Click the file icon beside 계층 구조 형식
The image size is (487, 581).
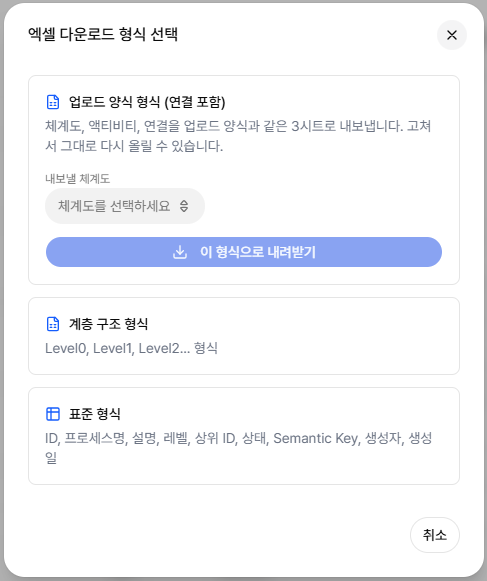coord(53,324)
